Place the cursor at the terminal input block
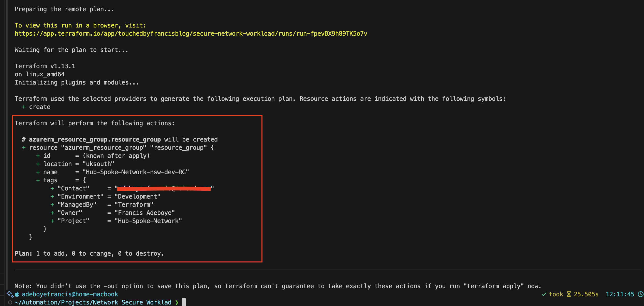Image resolution: width=644 pixels, height=306 pixels. point(183,302)
